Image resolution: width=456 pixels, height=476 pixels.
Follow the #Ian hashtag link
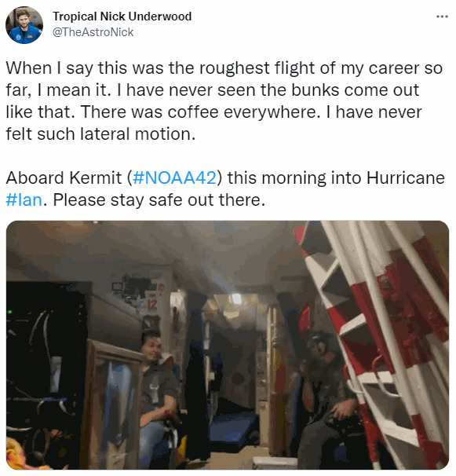24,200
